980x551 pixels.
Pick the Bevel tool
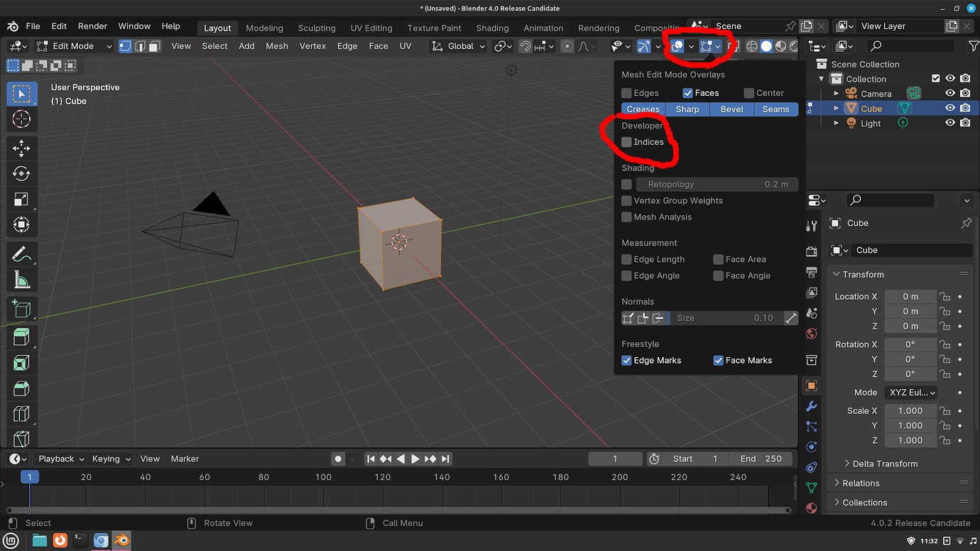click(x=21, y=388)
